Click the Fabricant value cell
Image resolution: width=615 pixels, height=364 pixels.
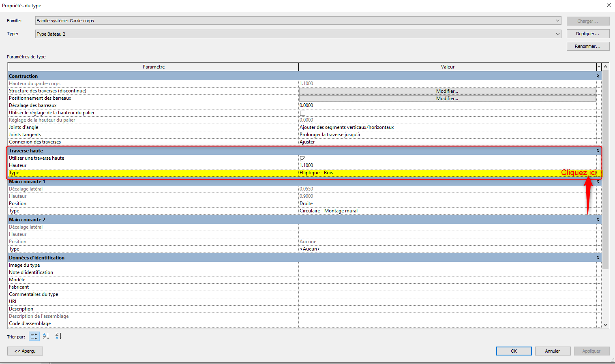[448, 287]
